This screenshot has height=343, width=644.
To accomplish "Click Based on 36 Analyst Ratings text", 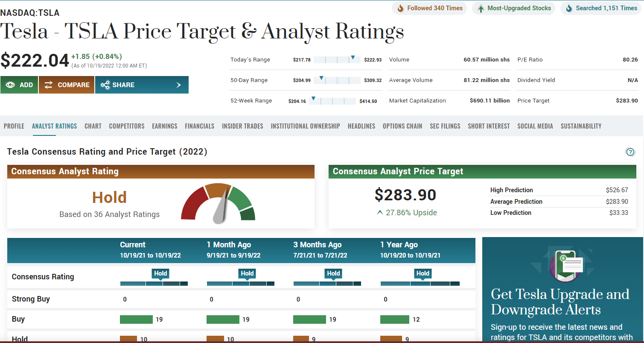I will tap(110, 214).
